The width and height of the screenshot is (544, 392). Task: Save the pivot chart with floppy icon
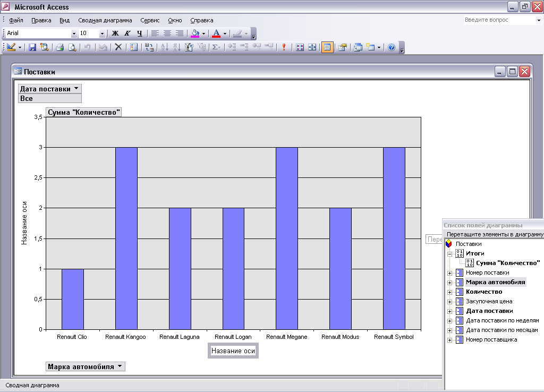[32, 47]
